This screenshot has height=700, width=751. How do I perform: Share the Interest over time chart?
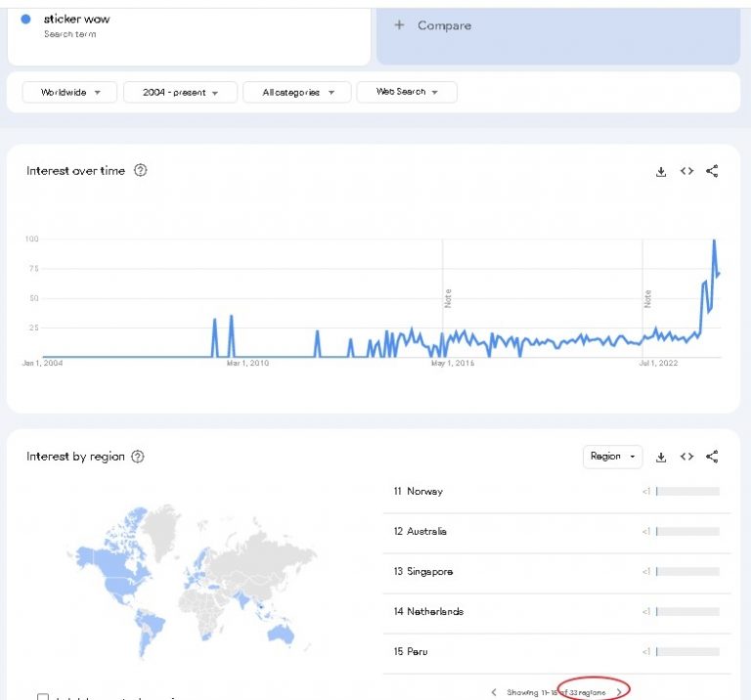click(x=712, y=171)
